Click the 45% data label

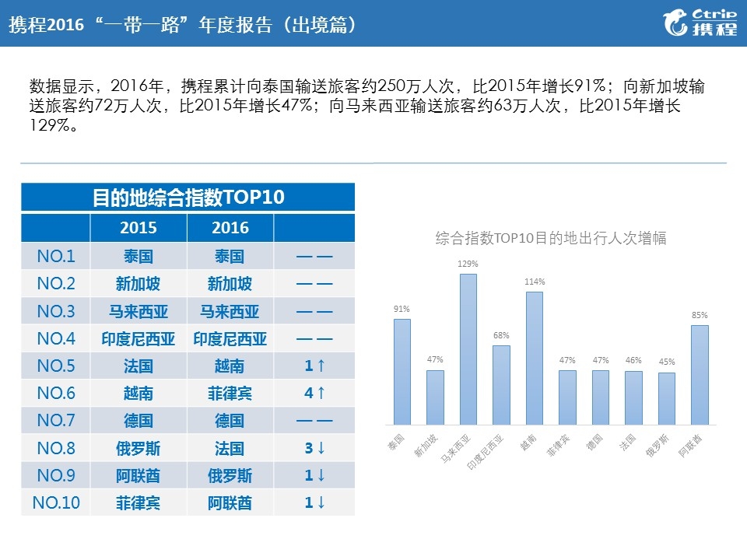pos(667,362)
